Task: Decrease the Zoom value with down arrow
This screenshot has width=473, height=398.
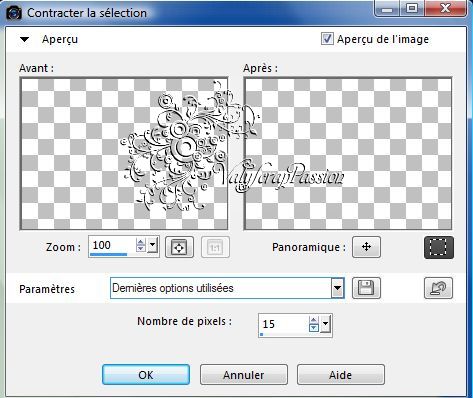Action: 141,249
